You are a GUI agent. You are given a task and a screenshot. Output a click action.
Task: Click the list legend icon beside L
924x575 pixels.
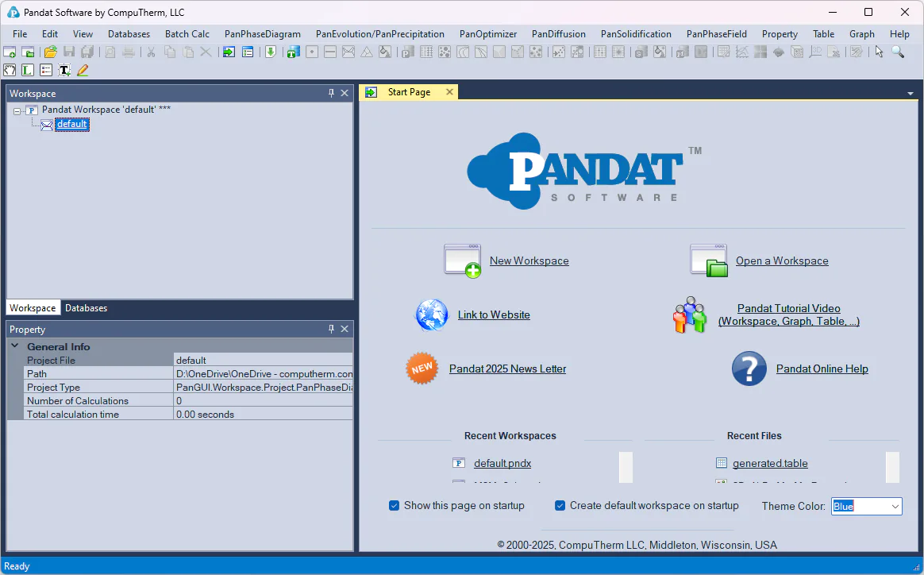click(x=46, y=70)
